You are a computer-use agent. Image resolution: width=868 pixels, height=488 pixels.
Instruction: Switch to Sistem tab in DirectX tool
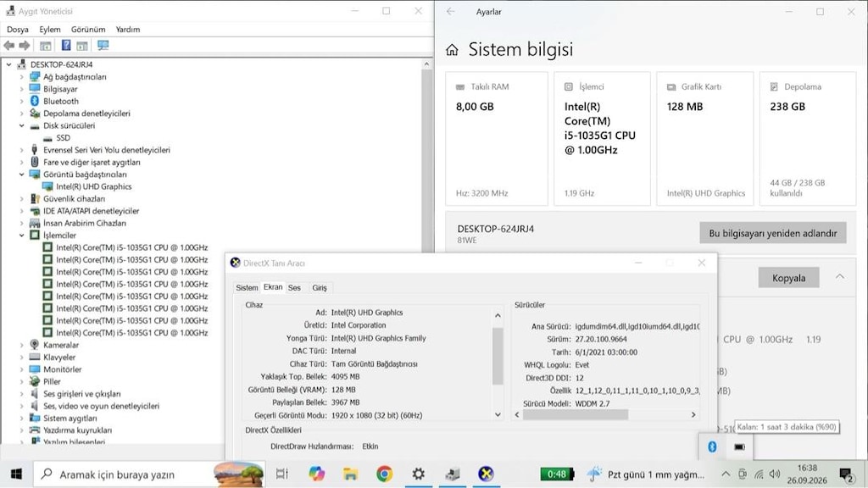coord(247,288)
